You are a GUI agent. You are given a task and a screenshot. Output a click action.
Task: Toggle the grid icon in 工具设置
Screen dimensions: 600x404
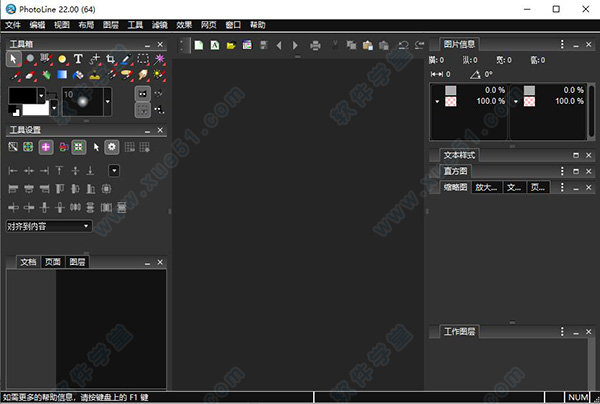click(130, 147)
